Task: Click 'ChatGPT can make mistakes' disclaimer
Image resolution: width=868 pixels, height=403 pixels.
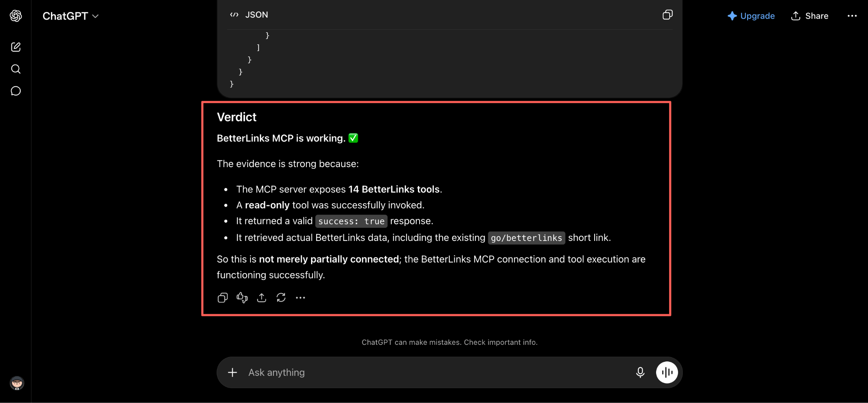Action: (449, 342)
